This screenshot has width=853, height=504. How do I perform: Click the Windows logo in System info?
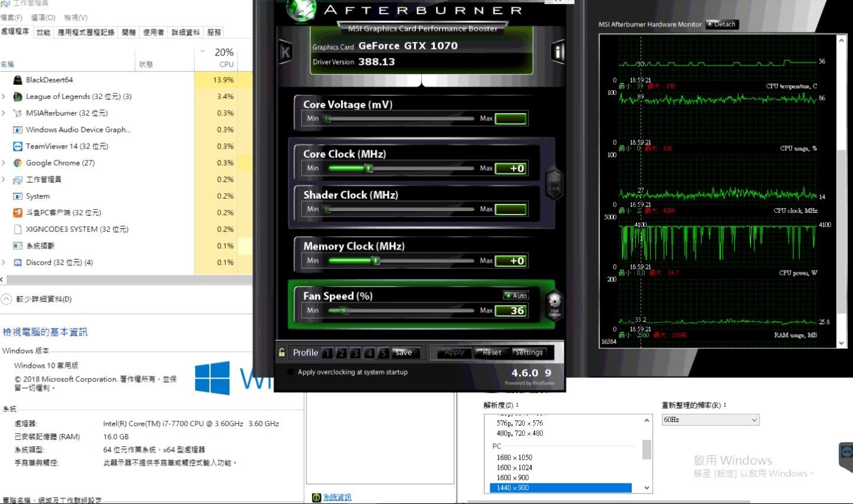pos(212,378)
